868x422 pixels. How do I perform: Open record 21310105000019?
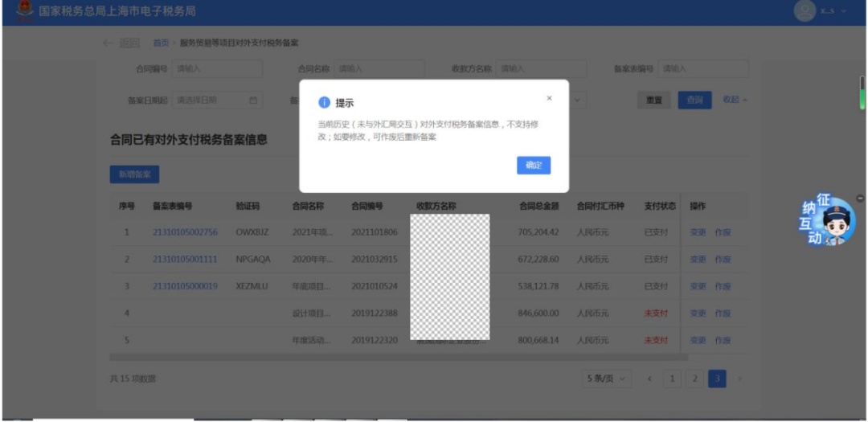pos(185,286)
